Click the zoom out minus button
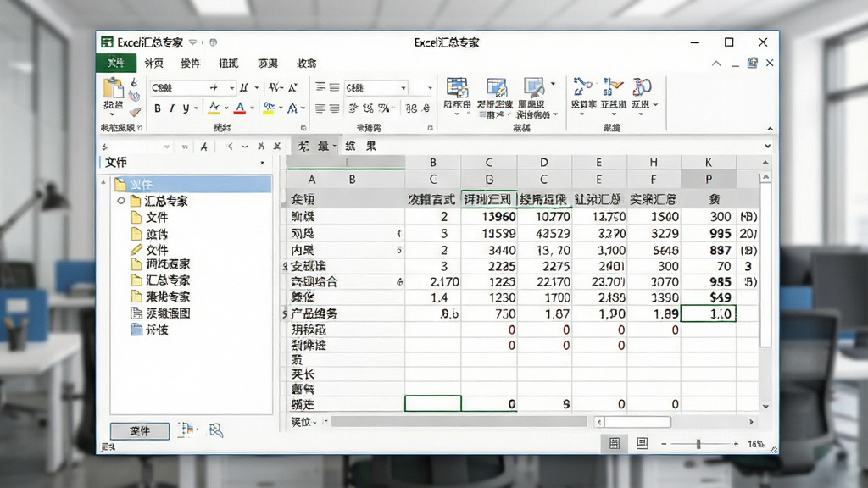Screen dimensions: 868x488 663,444
